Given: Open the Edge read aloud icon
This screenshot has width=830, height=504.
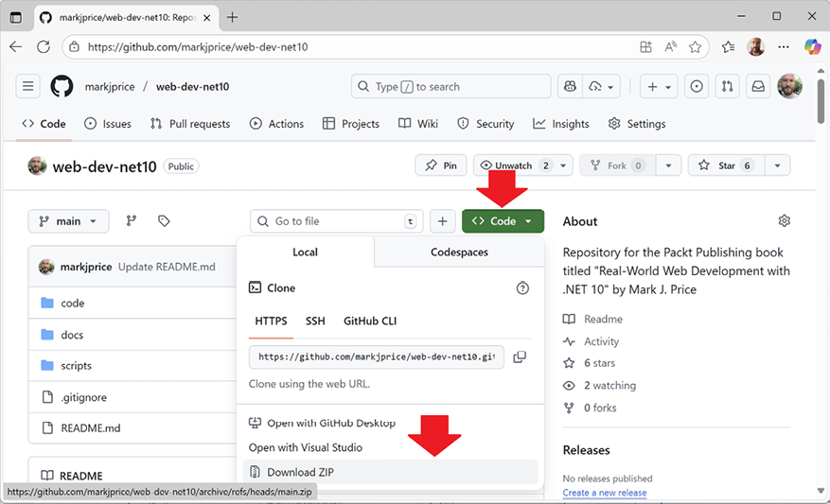Looking at the screenshot, I should pyautogui.click(x=671, y=47).
